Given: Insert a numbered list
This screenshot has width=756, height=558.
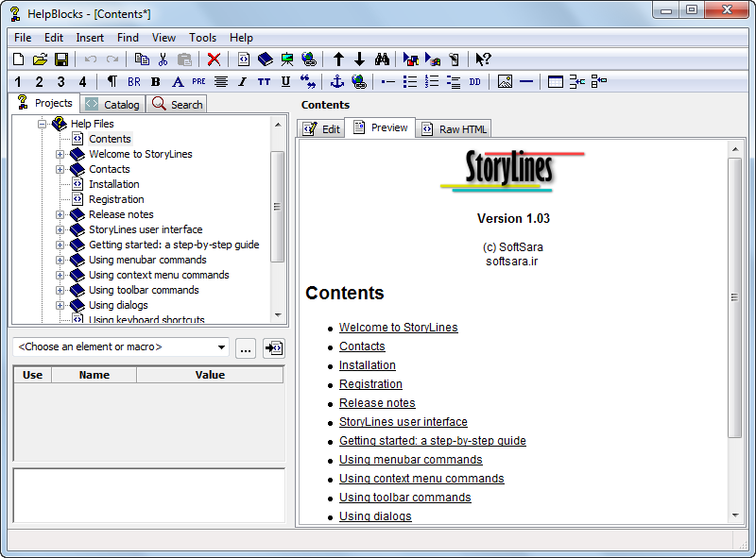Looking at the screenshot, I should [432, 81].
